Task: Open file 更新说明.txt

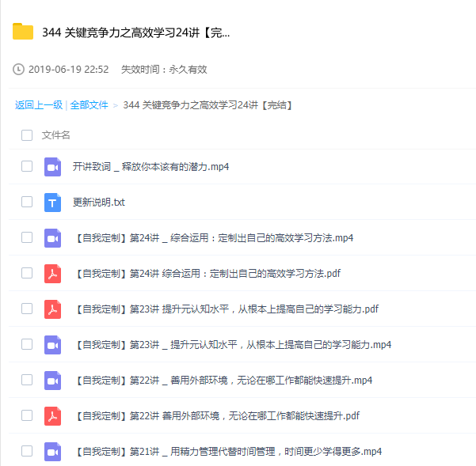Action: [99, 203]
